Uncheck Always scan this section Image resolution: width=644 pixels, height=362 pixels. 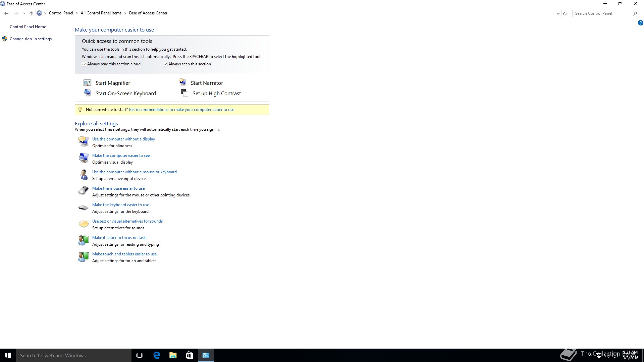click(165, 64)
